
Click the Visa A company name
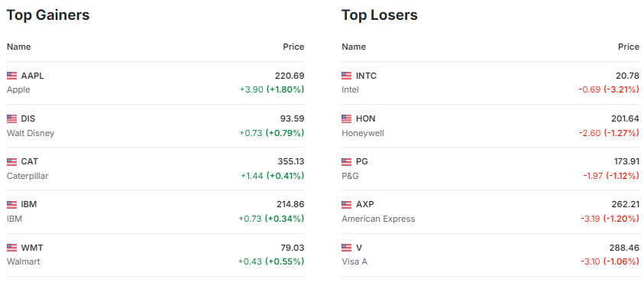tap(354, 261)
